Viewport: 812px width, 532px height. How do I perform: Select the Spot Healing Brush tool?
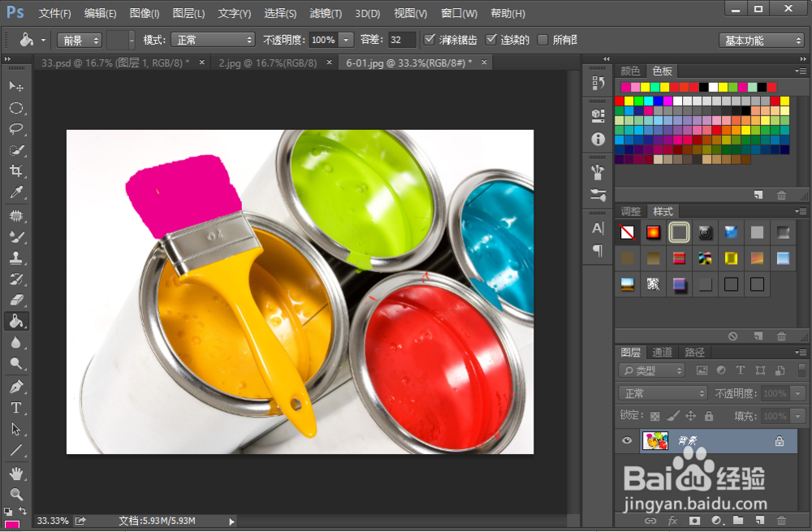click(16, 215)
